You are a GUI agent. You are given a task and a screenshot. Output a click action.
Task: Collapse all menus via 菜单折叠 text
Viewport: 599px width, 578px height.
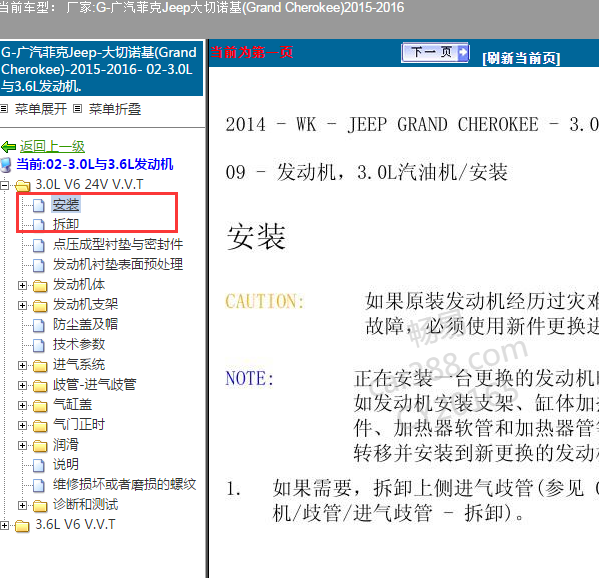[x=115, y=109]
